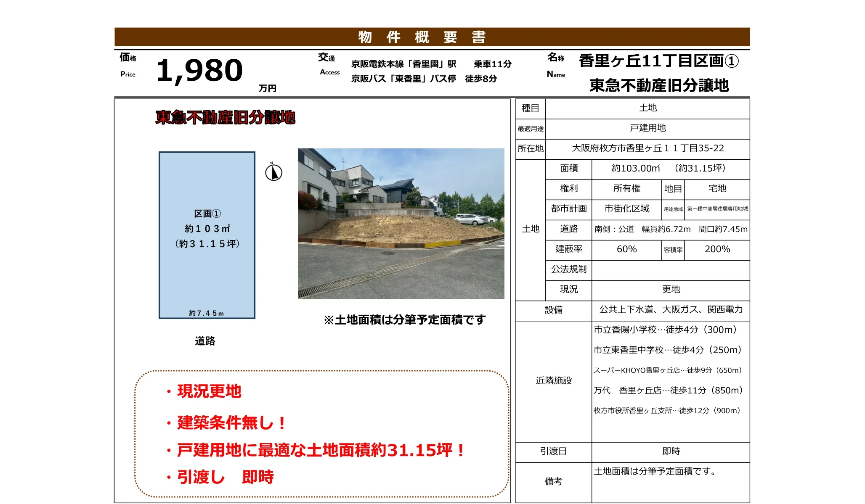This screenshot has width=865, height=504.
Task: Click the line スーパーKHOYO香里ヶ丘店…徒歩9分
Action: (669, 370)
